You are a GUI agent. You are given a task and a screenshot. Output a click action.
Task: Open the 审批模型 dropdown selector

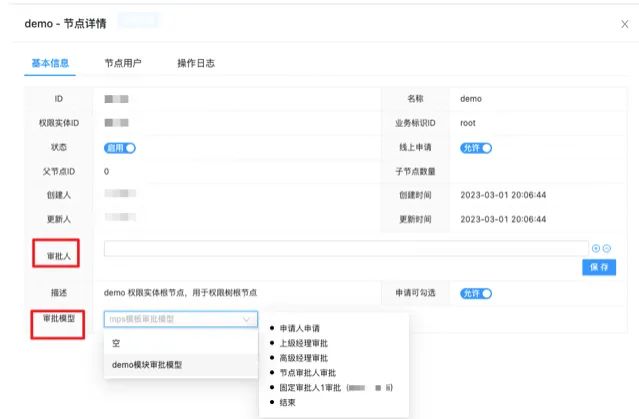coord(181,319)
